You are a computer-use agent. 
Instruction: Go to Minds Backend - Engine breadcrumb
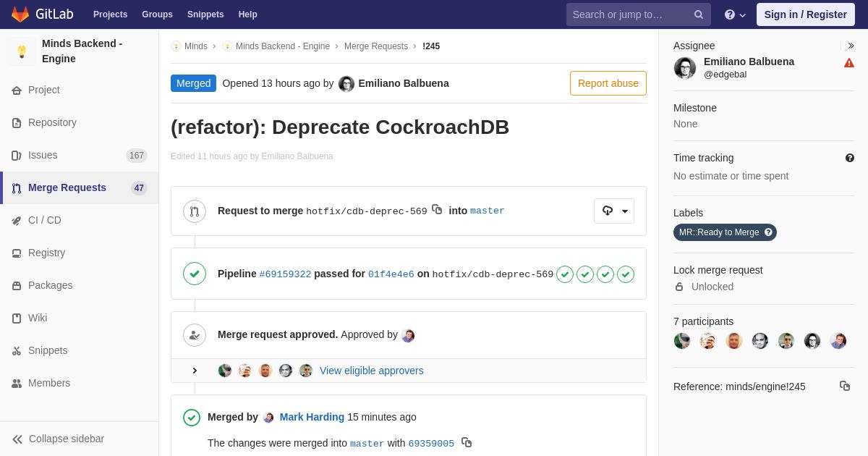tap(276, 46)
